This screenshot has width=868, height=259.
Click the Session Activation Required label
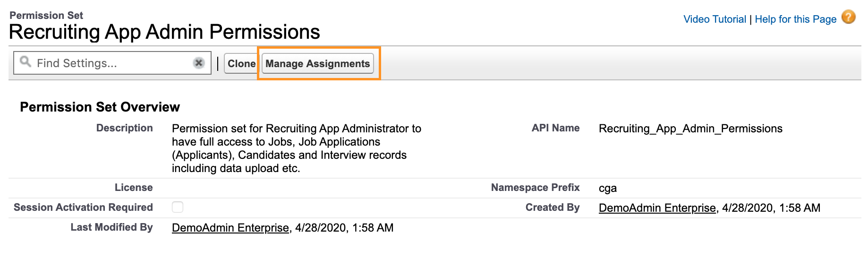tap(83, 207)
